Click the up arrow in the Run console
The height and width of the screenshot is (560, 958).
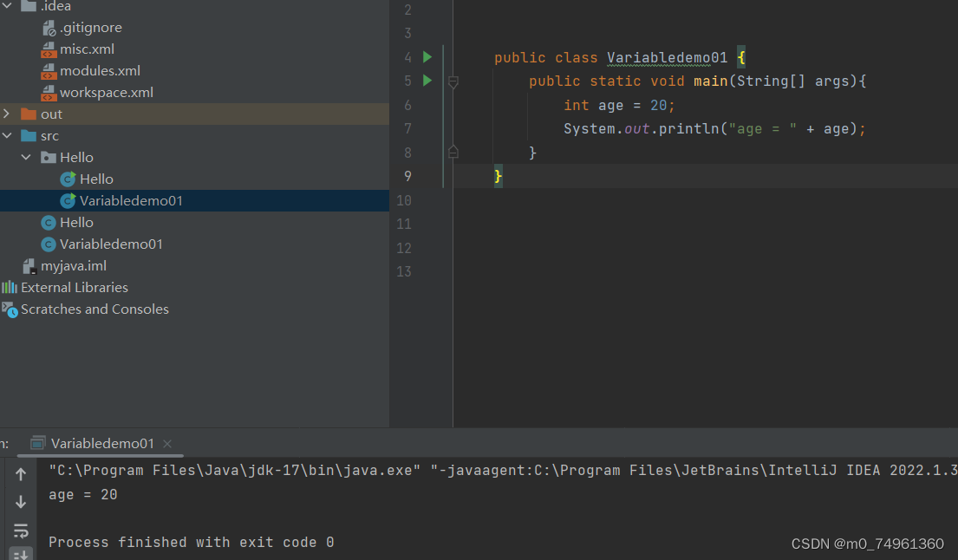pos(21,474)
